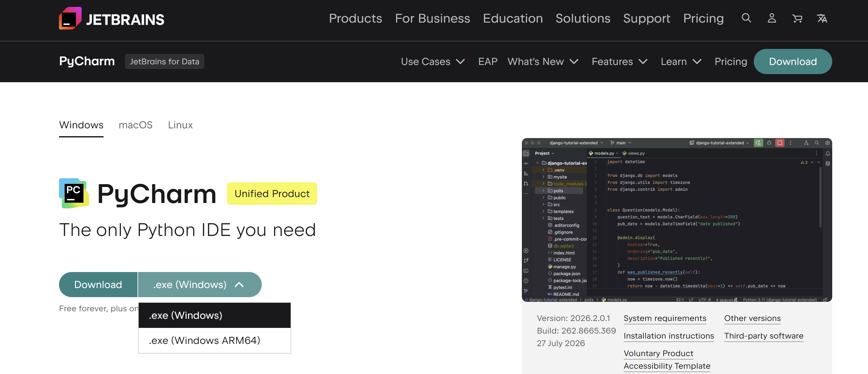
Task: Go to Pricing in the PyCharm bar
Action: [731, 61]
